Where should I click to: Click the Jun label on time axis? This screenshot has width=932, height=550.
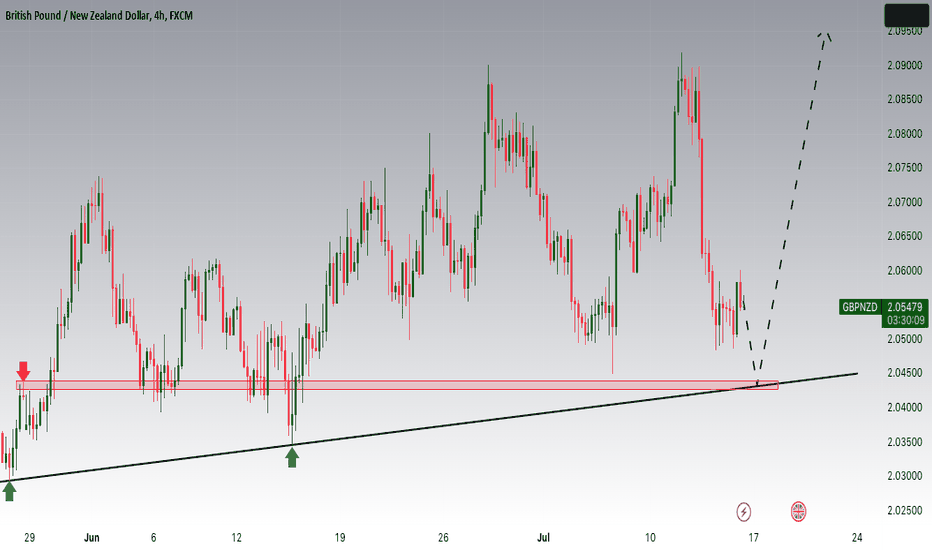[92, 538]
